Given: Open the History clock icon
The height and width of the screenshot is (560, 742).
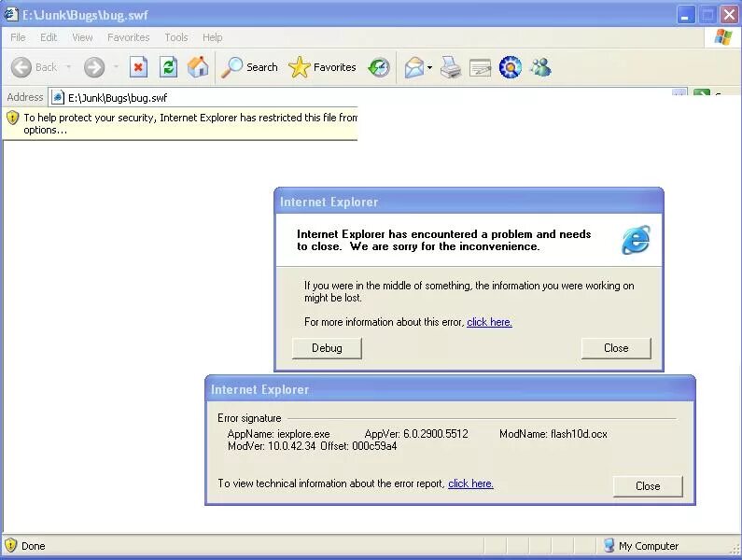Looking at the screenshot, I should point(379,67).
